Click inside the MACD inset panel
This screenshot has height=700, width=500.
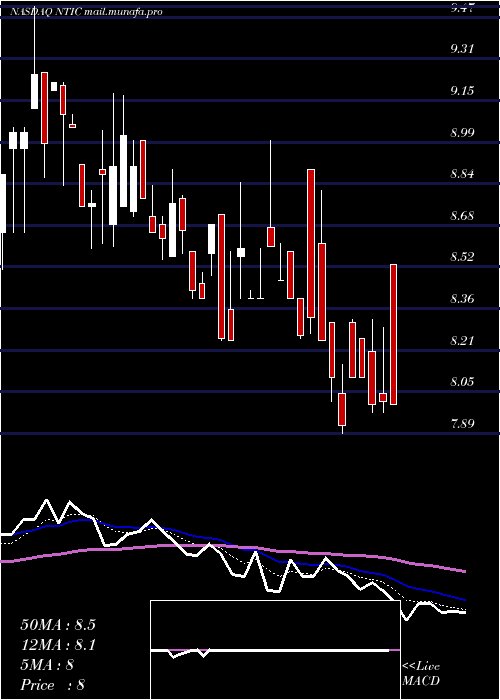[275, 650]
